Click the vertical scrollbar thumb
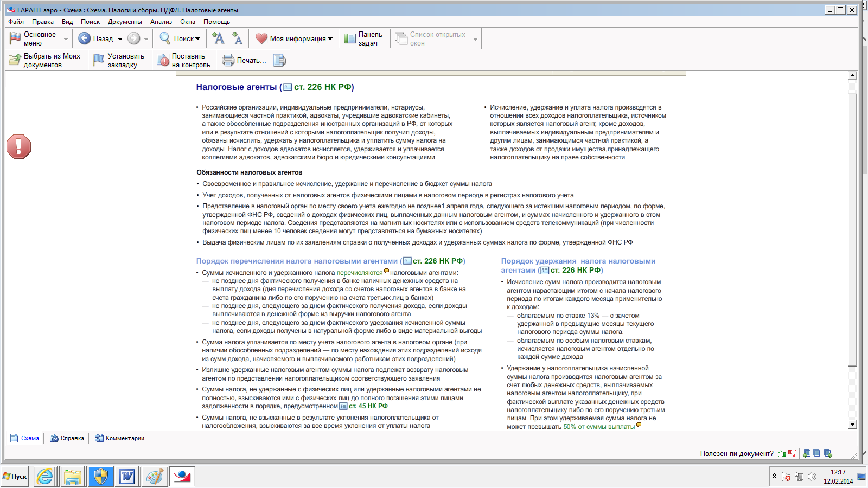Viewport: 868px width, 488px height. pyautogui.click(x=852, y=230)
